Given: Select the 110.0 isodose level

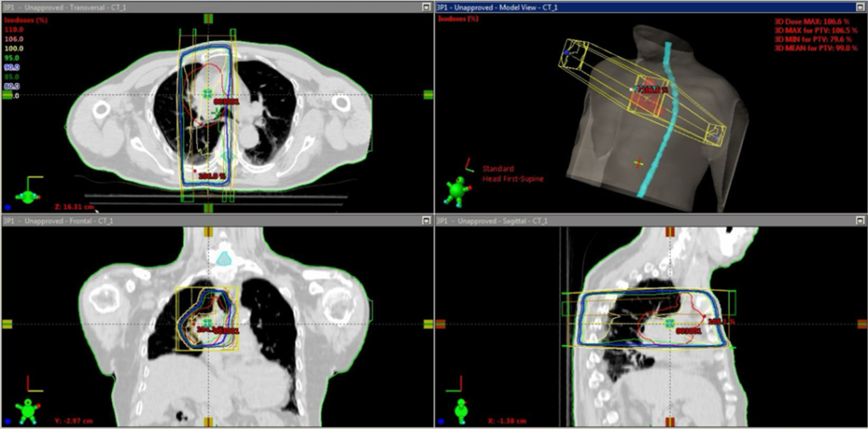Looking at the screenshot, I should pos(14,29).
